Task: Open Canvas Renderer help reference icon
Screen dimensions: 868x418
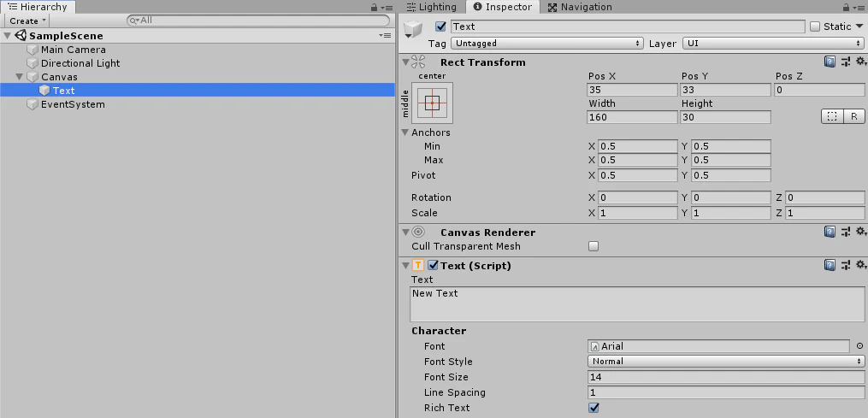Action: (830, 232)
